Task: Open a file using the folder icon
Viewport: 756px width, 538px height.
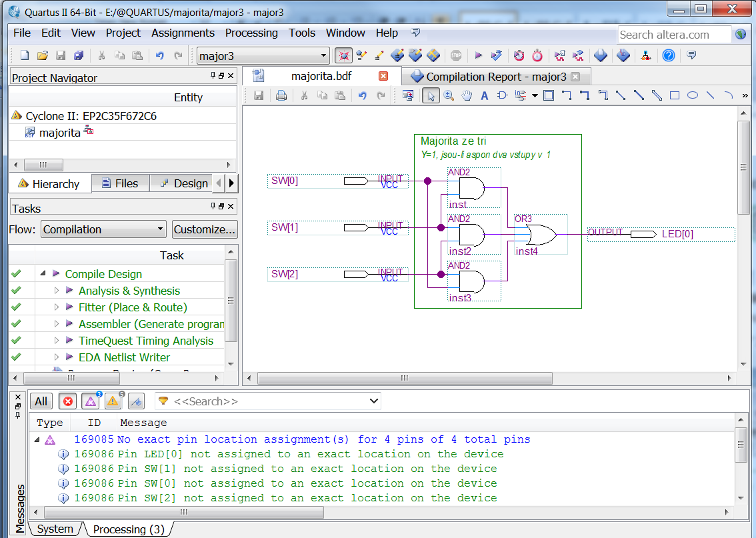Action: pos(43,55)
